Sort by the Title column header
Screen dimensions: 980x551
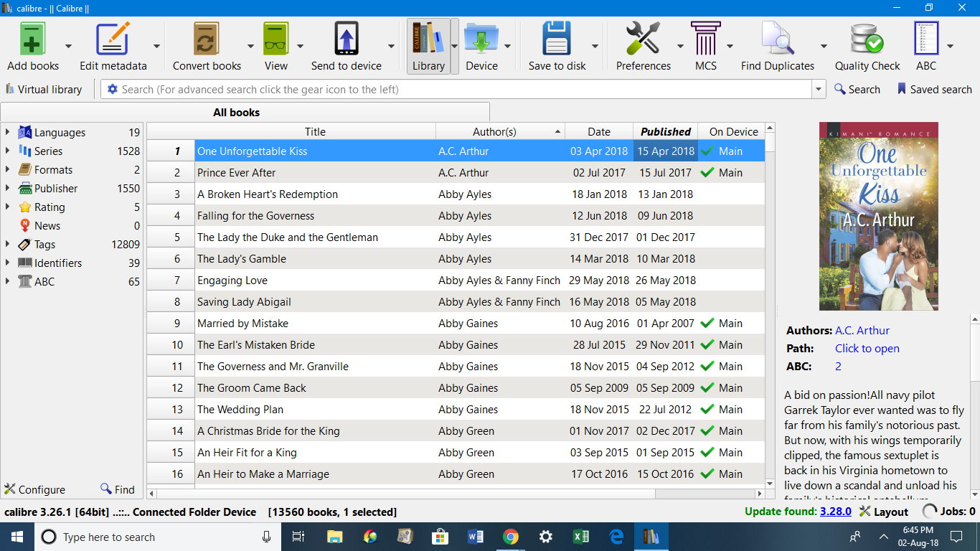coord(315,131)
